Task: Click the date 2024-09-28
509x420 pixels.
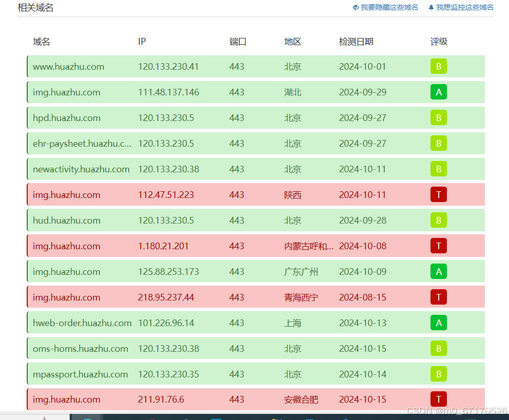Action: click(x=363, y=220)
